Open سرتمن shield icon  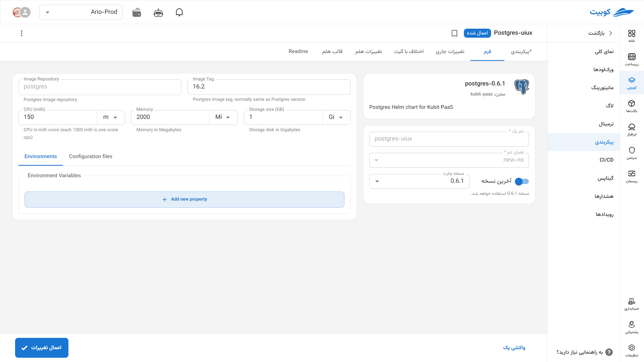tap(632, 153)
